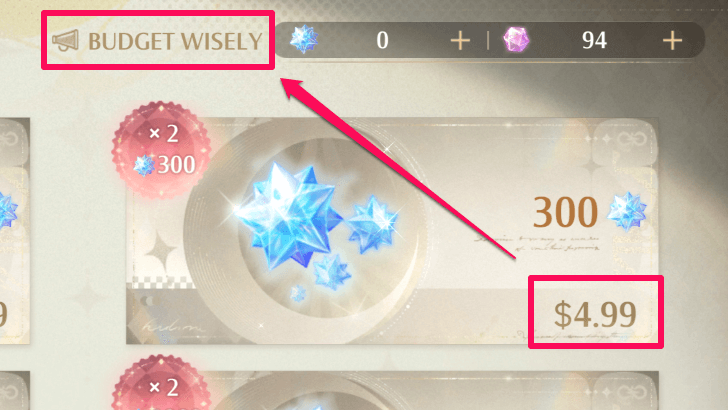Click the orange 300 amount text
The height and width of the screenshot is (410, 728).
(565, 212)
